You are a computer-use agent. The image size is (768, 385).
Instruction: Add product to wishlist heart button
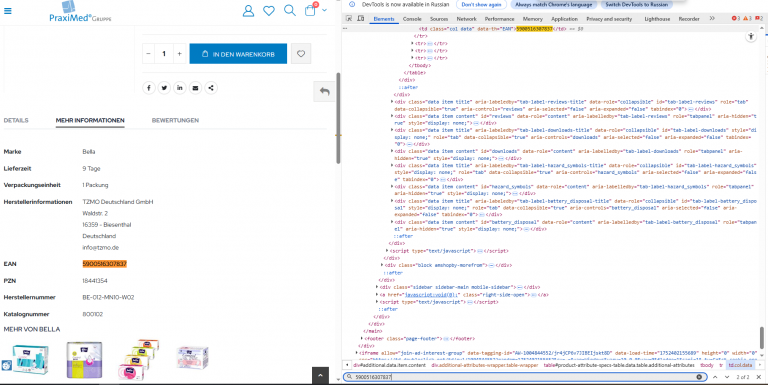tap(301, 54)
